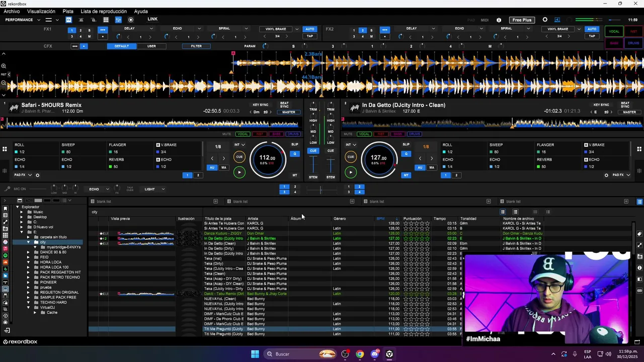Click the info icon next to MIDI
The width and height of the screenshot is (644, 362).
tap(499, 20)
